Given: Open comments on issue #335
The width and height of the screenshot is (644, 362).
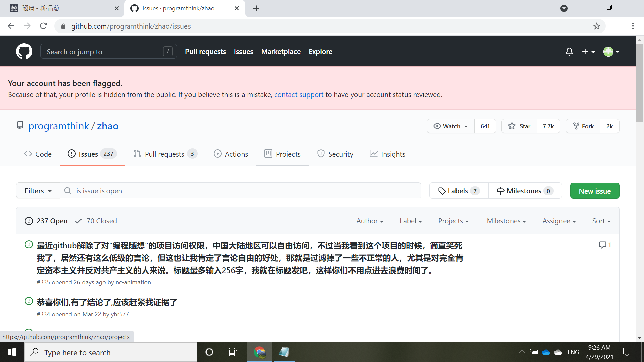Looking at the screenshot, I should click(605, 245).
